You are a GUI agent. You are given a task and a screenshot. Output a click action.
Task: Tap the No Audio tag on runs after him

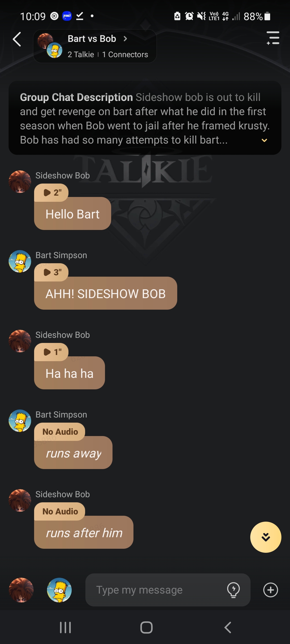60,511
